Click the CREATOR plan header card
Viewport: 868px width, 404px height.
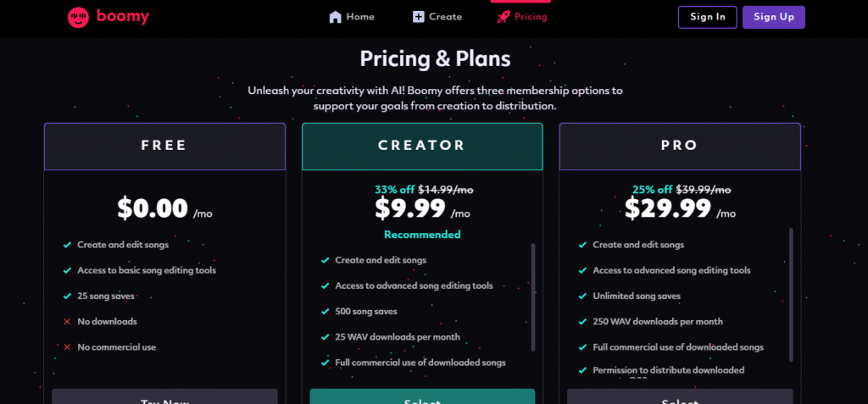(422, 146)
